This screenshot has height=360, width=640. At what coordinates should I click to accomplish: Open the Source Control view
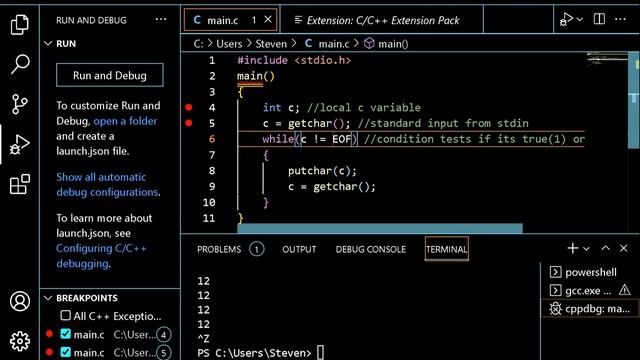[20, 104]
